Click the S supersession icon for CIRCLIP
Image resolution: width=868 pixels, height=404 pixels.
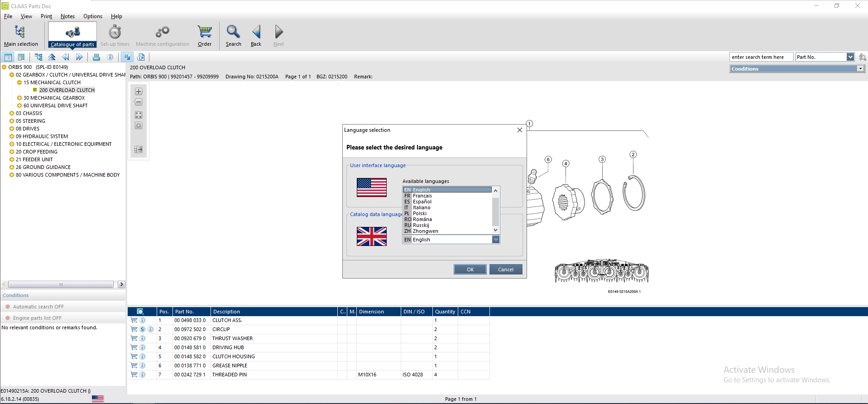[142, 329]
